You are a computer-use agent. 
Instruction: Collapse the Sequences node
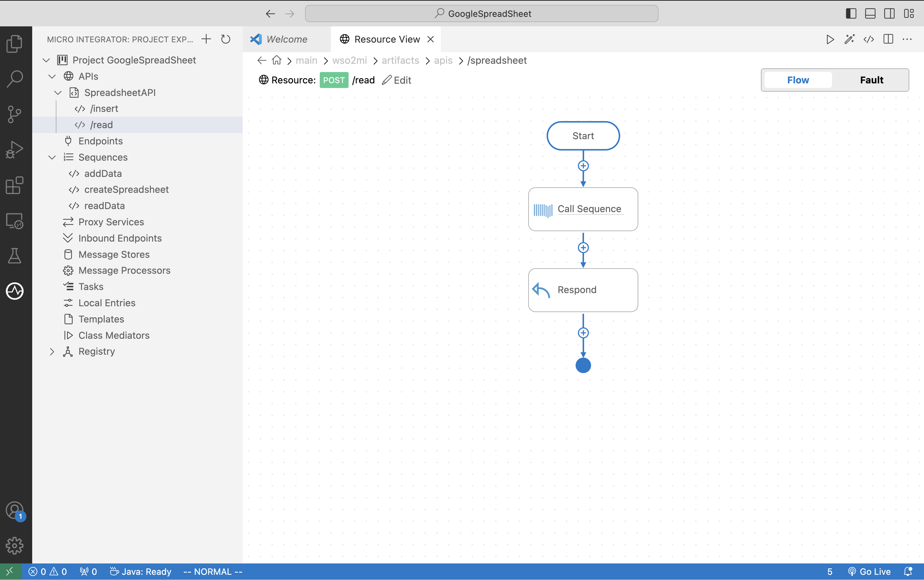[x=52, y=157]
